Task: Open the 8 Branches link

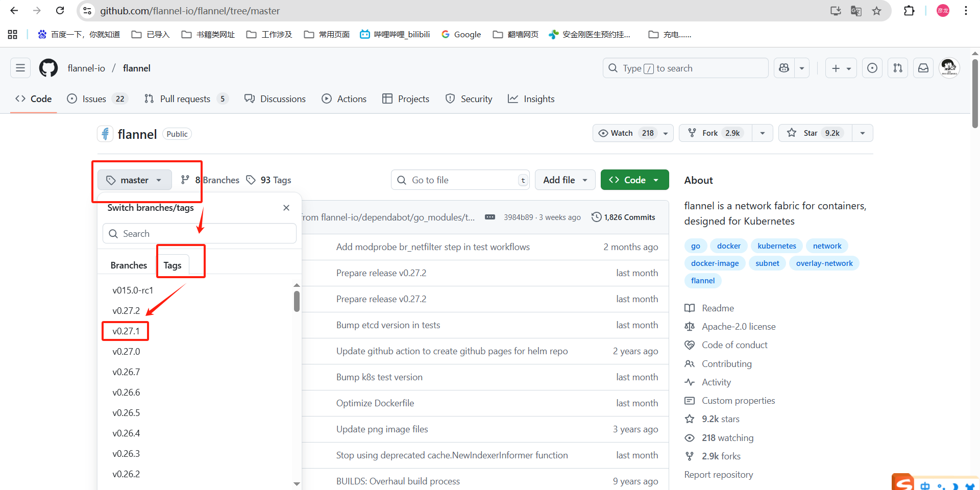Action: click(x=210, y=180)
